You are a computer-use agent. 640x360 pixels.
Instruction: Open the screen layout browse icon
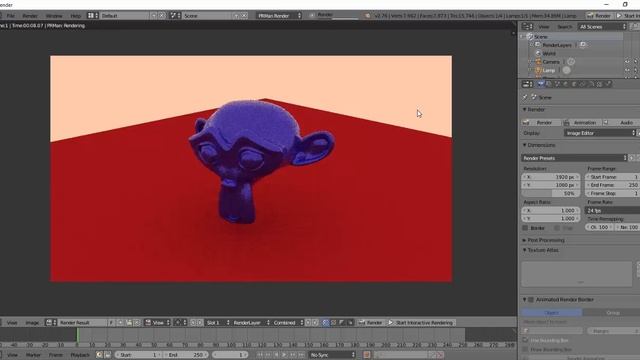tap(93, 16)
